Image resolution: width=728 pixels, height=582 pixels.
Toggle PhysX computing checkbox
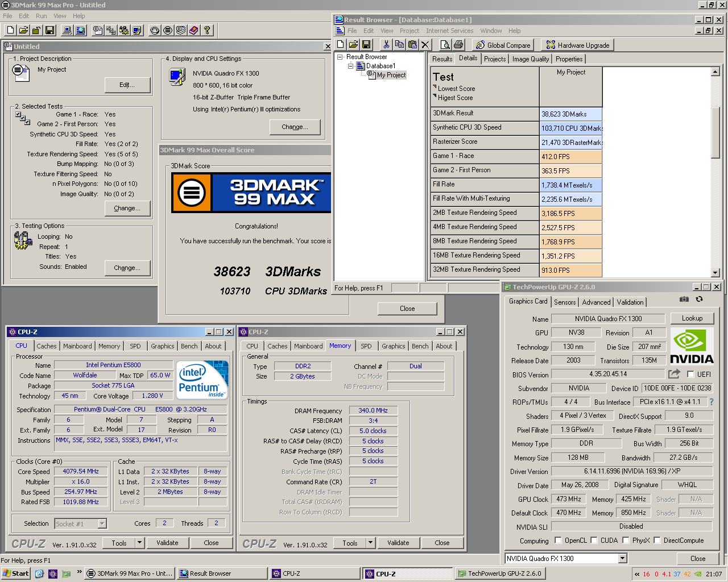click(x=626, y=541)
